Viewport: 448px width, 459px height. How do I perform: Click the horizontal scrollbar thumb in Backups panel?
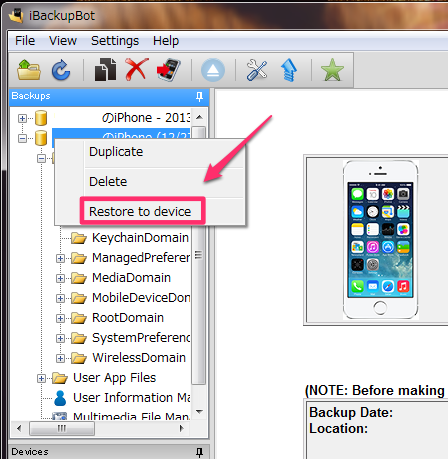(x=62, y=428)
